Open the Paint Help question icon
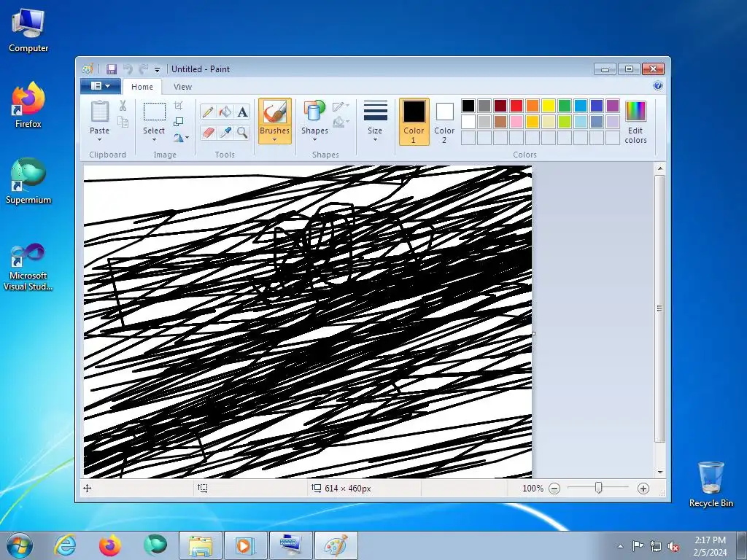This screenshot has height=560, width=747. (x=658, y=86)
